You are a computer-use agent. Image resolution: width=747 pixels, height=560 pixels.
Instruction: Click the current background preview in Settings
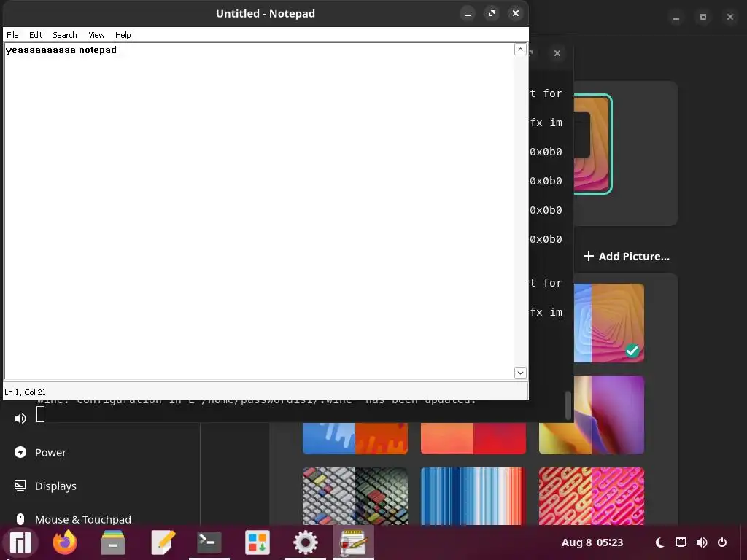click(x=592, y=144)
